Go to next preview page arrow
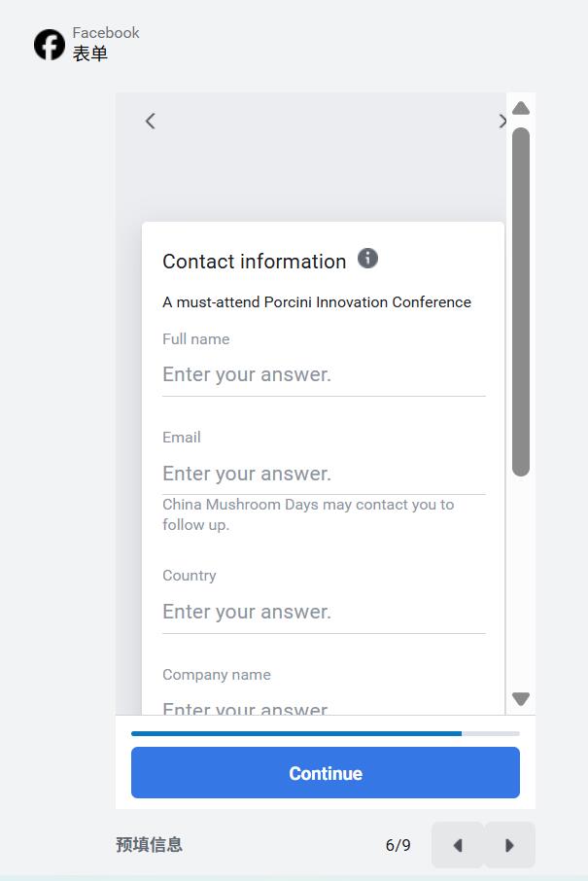 pyautogui.click(x=509, y=845)
